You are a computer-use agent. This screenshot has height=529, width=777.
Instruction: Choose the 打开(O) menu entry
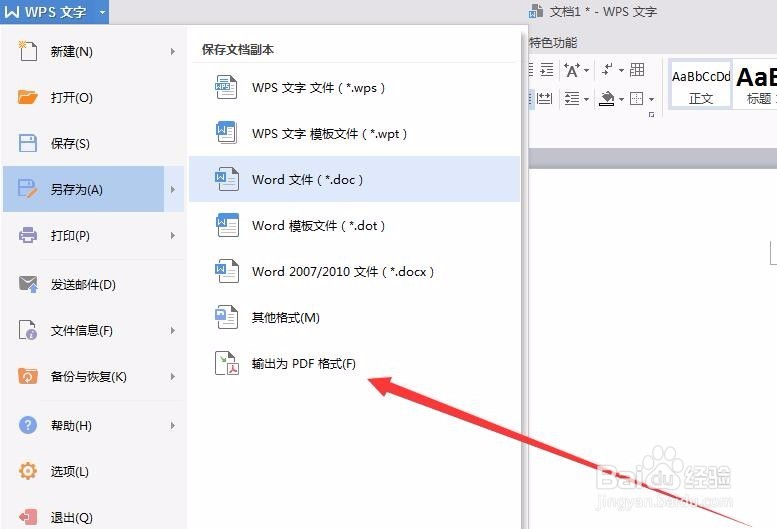(93, 97)
